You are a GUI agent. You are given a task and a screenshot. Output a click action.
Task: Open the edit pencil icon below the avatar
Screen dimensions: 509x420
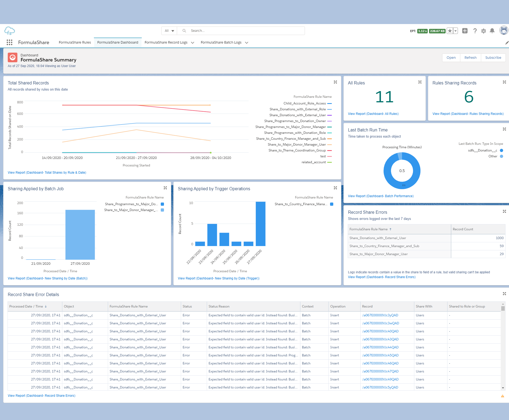pos(507,43)
